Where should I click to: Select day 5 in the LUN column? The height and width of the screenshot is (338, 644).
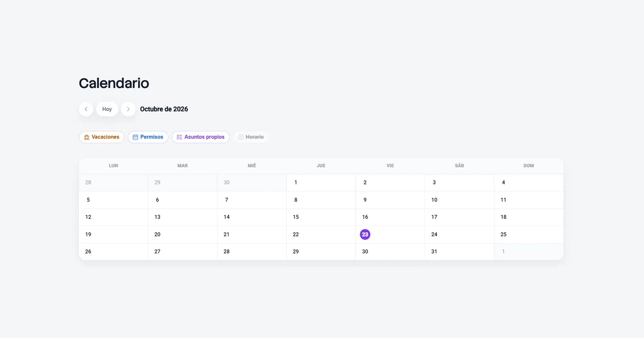pyautogui.click(x=113, y=200)
